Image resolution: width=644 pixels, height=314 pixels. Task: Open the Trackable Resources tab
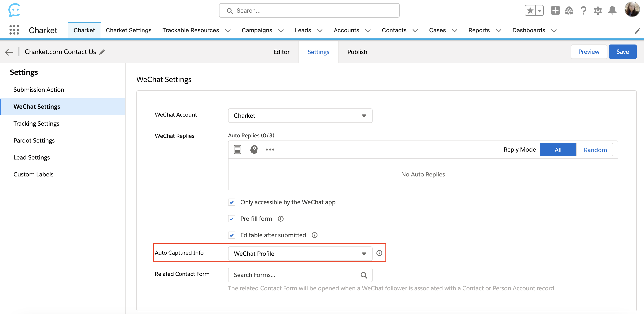coord(191,30)
